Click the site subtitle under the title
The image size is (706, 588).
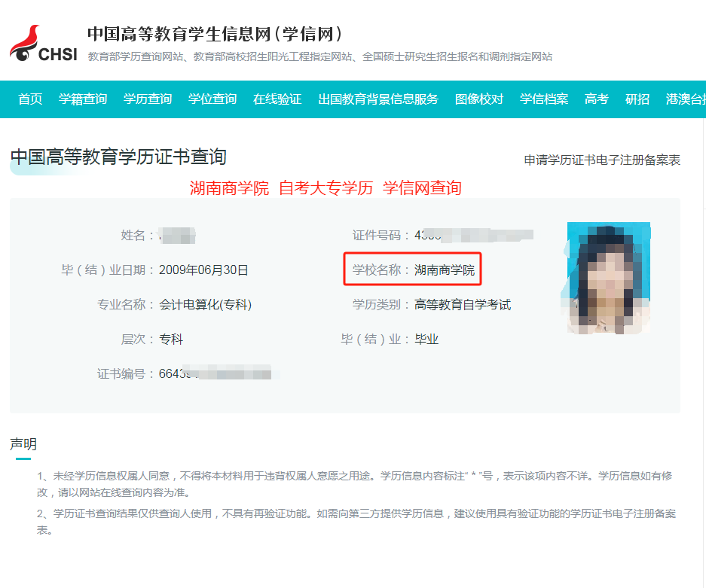(x=319, y=56)
